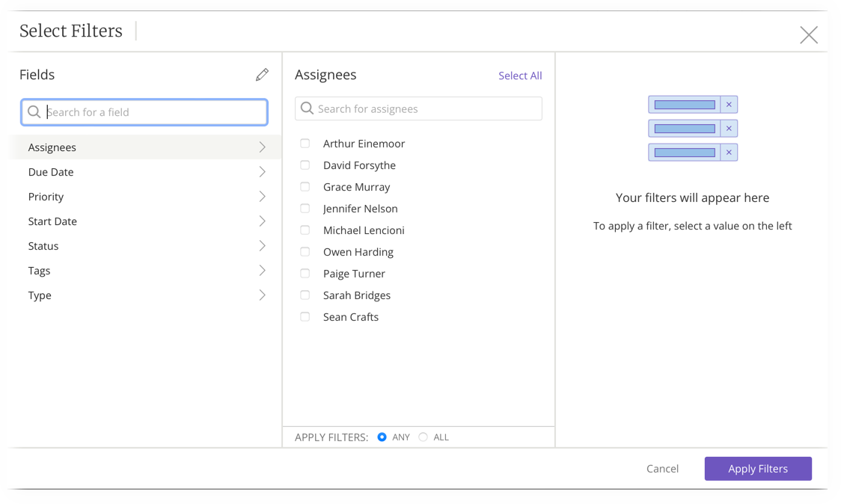The height and width of the screenshot is (504, 841).
Task: Click the Select All link for assignees
Action: (x=520, y=76)
